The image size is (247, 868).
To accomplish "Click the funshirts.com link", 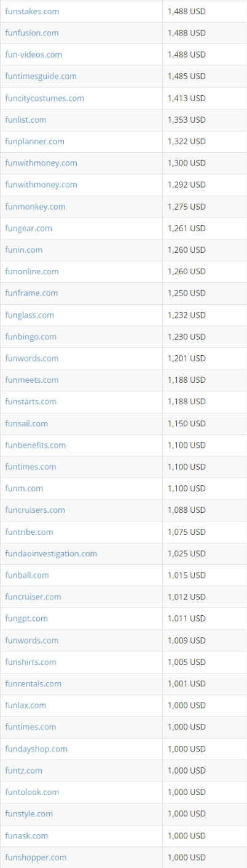I will click(31, 662).
